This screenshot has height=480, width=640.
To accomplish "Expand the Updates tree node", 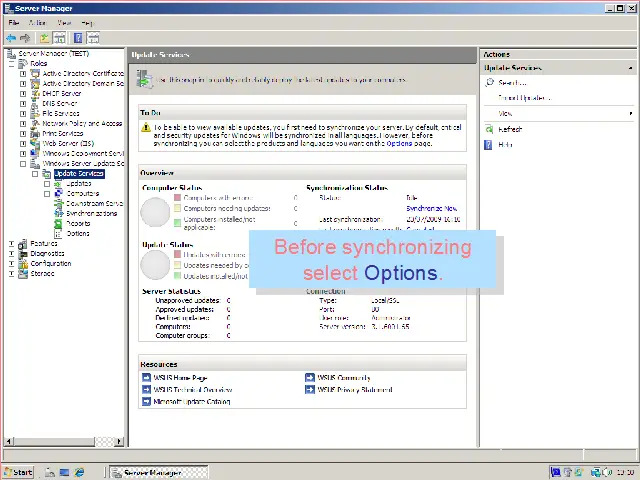I will (47, 184).
